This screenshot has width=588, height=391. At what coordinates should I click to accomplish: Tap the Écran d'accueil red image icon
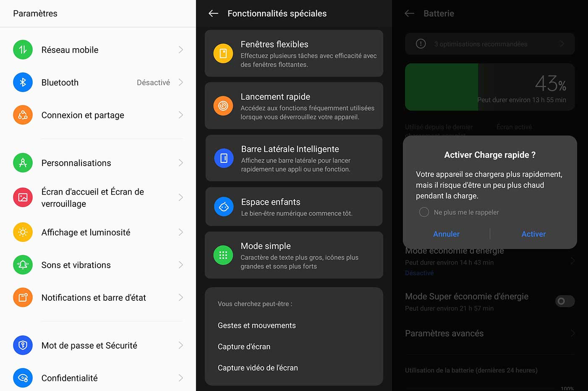click(23, 197)
